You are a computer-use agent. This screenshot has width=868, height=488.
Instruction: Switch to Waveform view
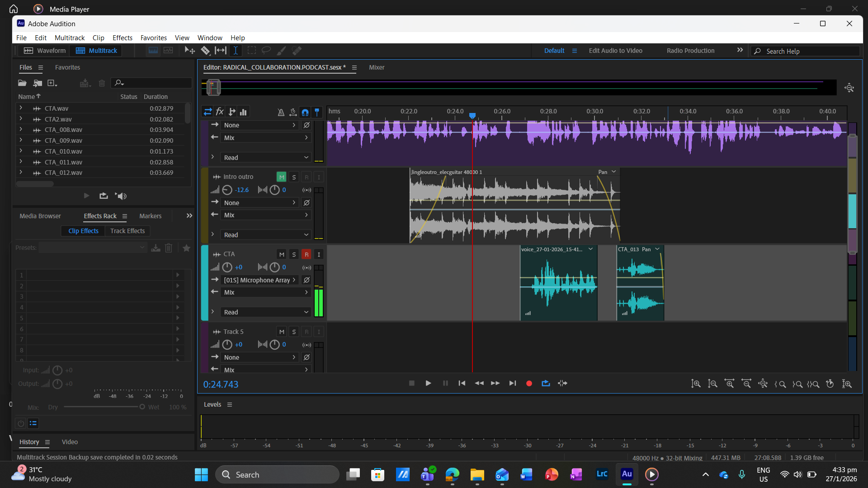tap(45, 51)
